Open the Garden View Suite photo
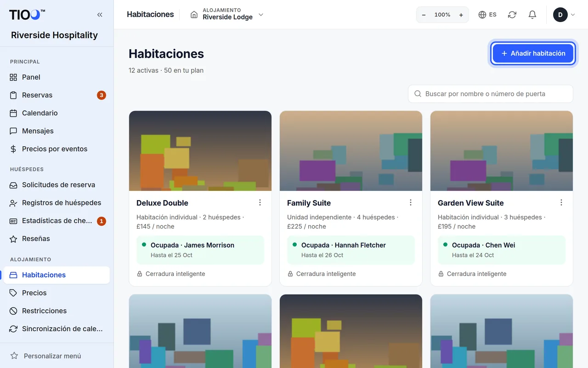 502,151
